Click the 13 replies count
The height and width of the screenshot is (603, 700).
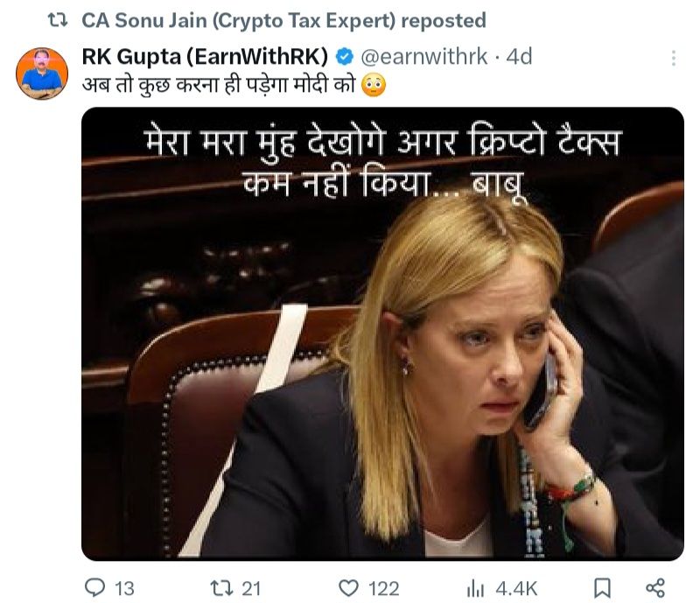[124, 589]
